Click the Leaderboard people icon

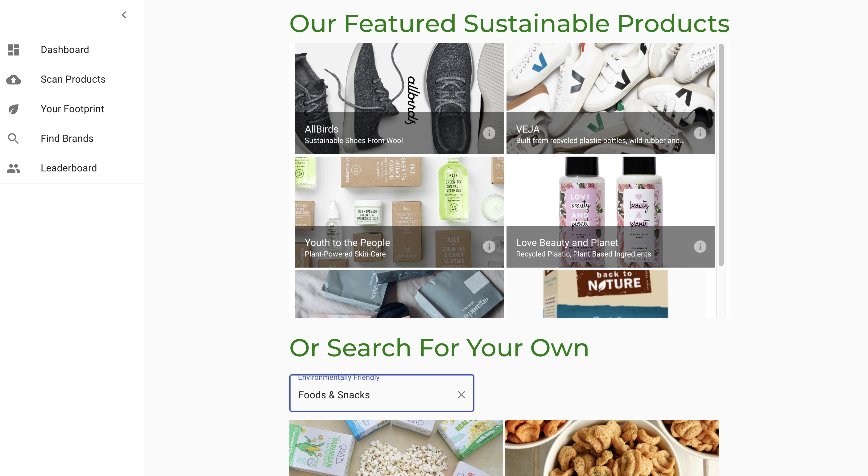[14, 168]
